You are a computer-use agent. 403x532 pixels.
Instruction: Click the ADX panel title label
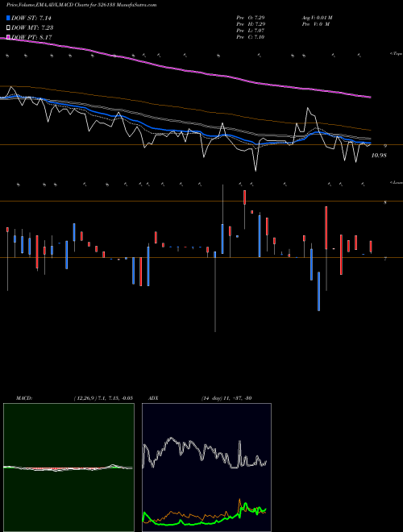154,398
